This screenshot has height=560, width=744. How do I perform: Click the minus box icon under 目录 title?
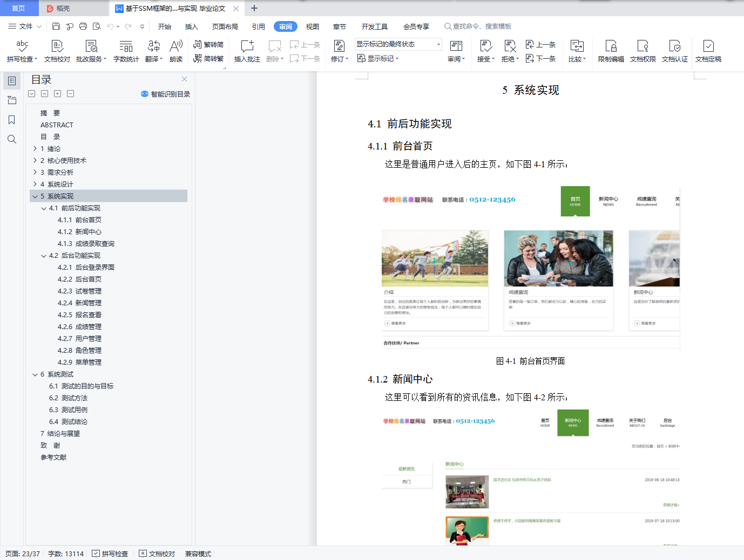71,94
